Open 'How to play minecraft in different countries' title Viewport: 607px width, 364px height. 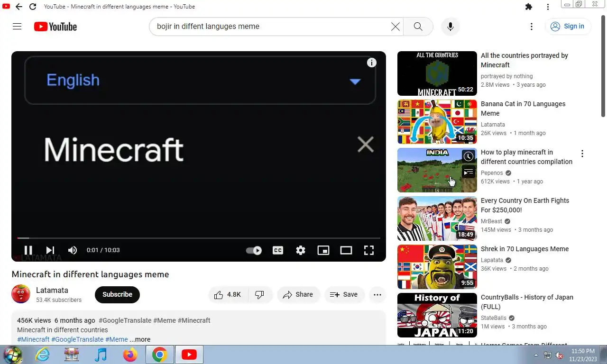click(526, 157)
